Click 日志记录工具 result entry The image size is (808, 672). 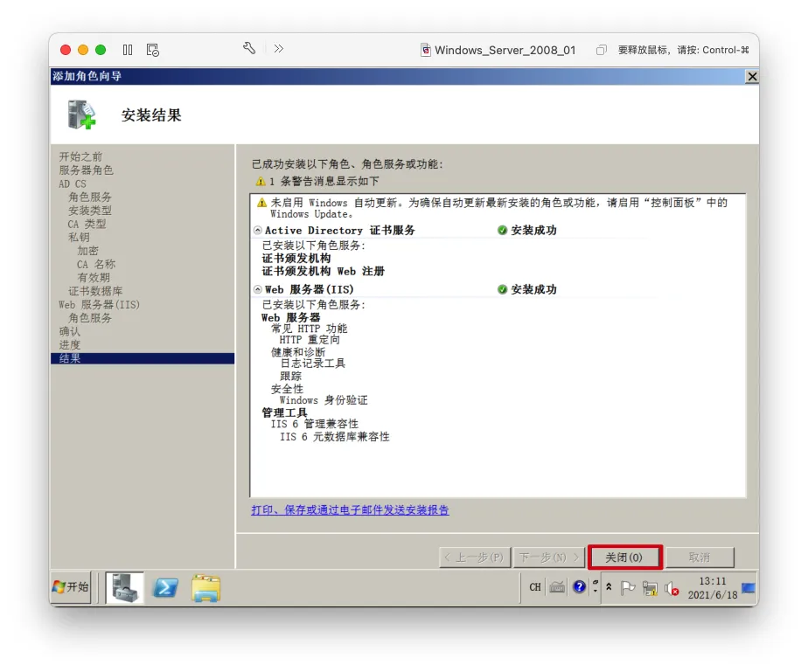coord(312,364)
